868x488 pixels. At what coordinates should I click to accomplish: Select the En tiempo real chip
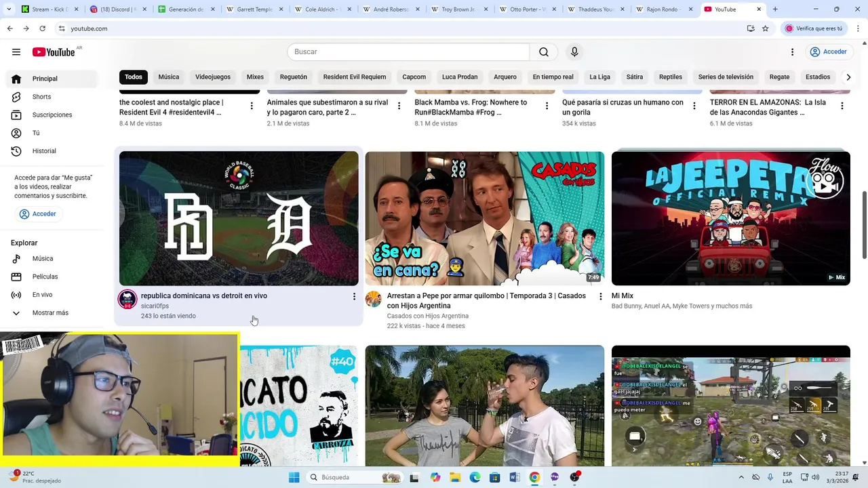[x=553, y=77]
